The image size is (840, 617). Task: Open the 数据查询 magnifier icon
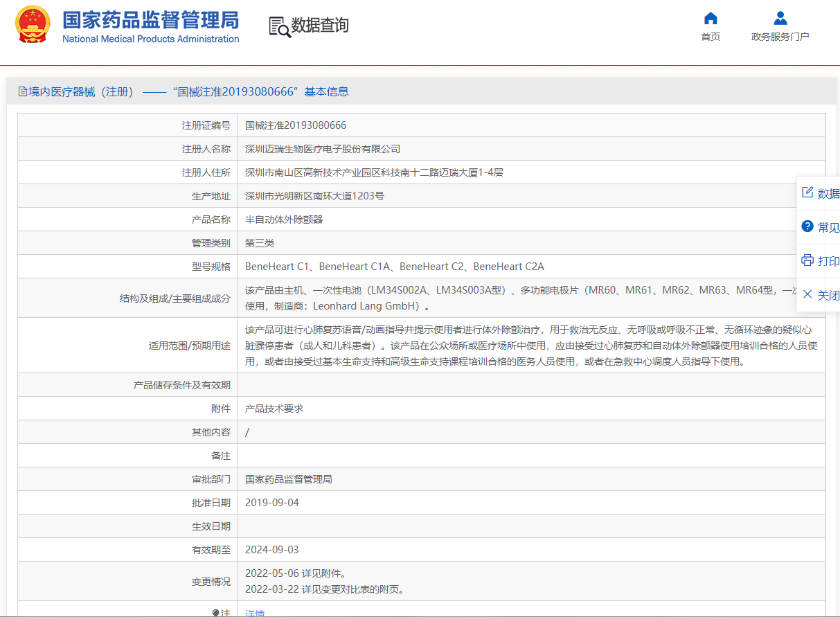(x=279, y=26)
